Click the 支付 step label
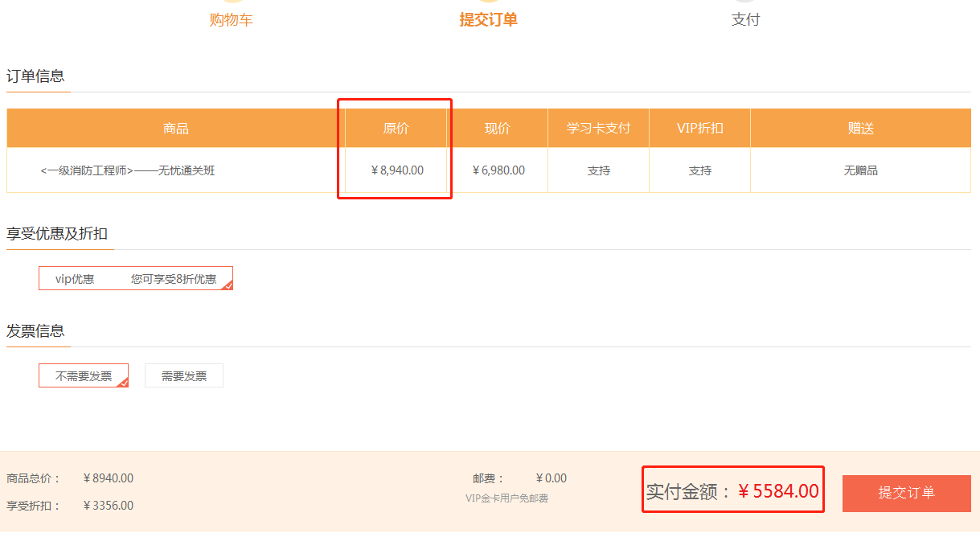980x533 pixels. [x=745, y=20]
